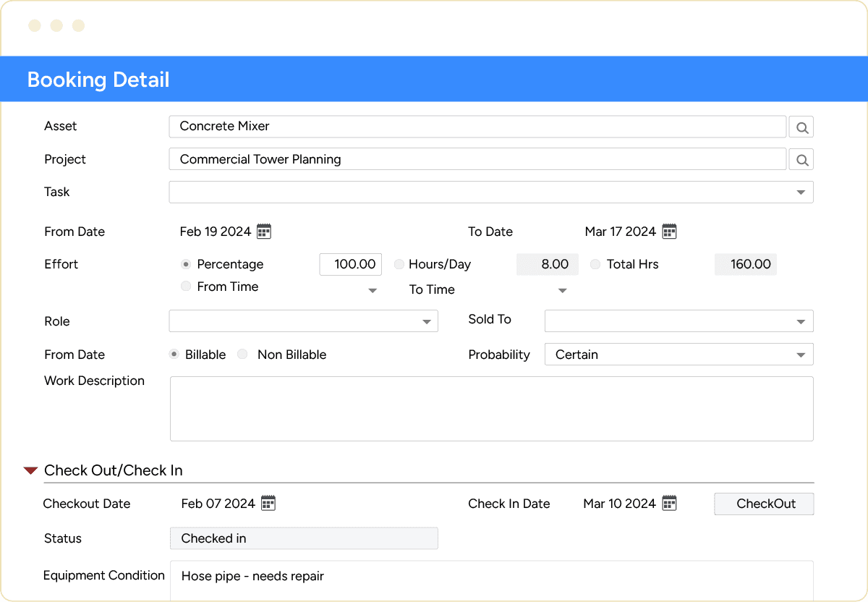This screenshot has height=602, width=868.
Task: Open the Role dropdown
Action: pyautogui.click(x=427, y=321)
